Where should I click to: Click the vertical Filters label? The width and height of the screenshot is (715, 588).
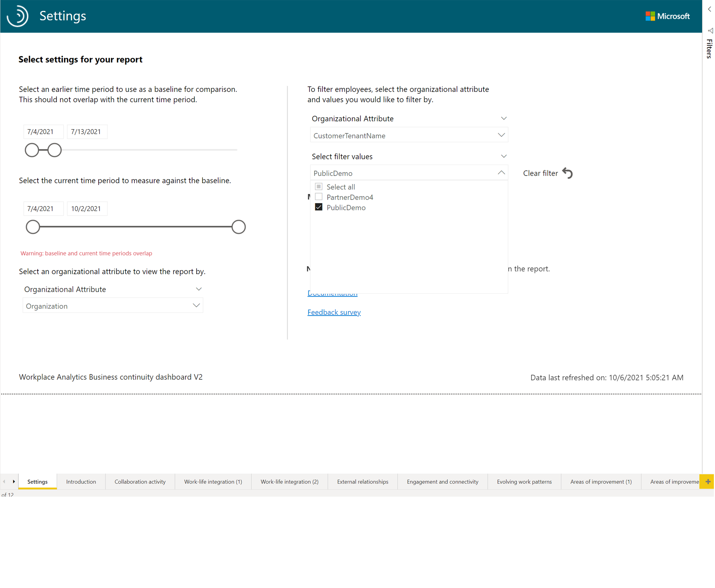coord(710,49)
